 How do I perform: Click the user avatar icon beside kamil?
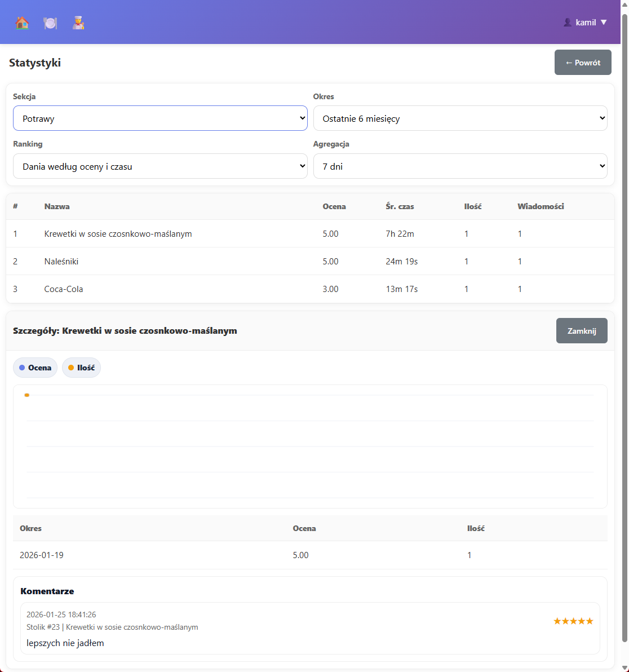[x=568, y=23]
